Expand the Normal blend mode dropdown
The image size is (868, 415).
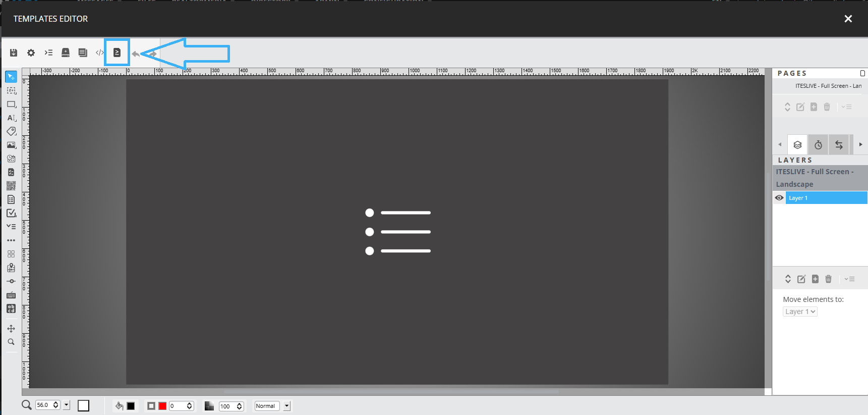[x=286, y=406]
